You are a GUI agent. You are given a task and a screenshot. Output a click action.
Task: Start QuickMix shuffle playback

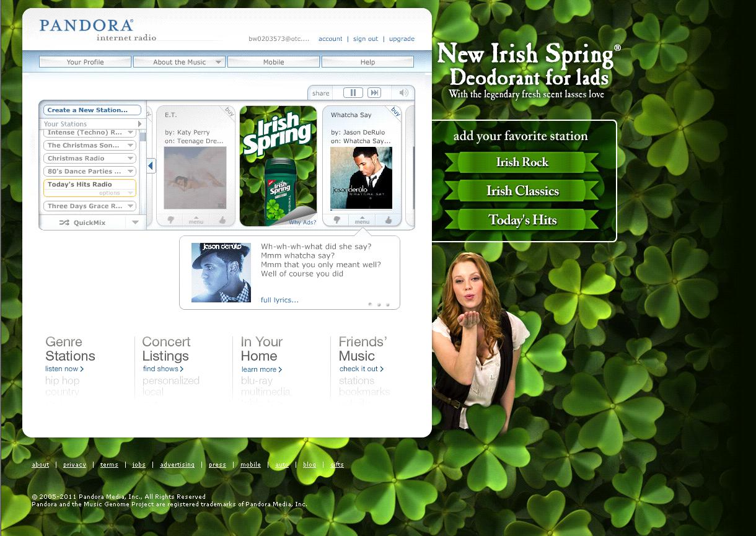82,222
